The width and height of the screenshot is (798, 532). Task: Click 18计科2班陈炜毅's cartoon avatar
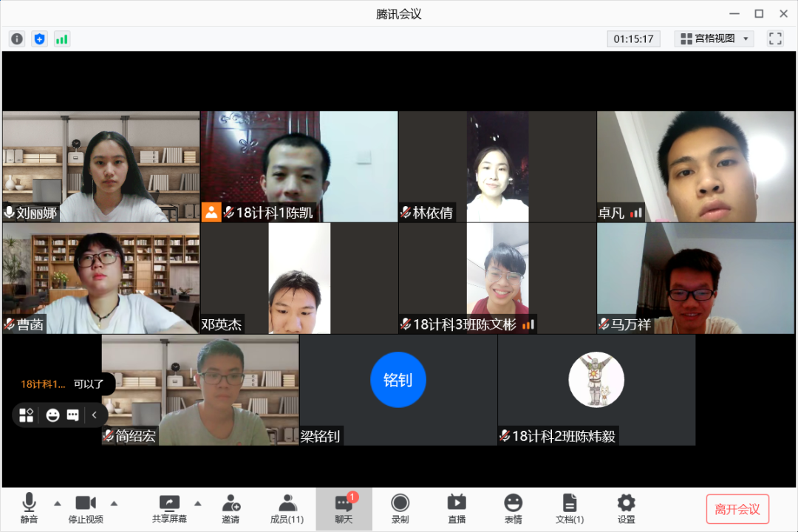(x=596, y=380)
